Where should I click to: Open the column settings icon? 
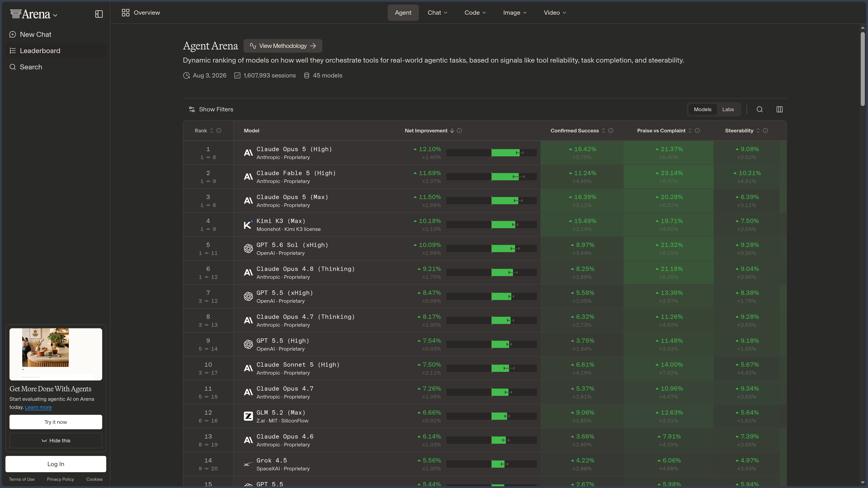779,109
